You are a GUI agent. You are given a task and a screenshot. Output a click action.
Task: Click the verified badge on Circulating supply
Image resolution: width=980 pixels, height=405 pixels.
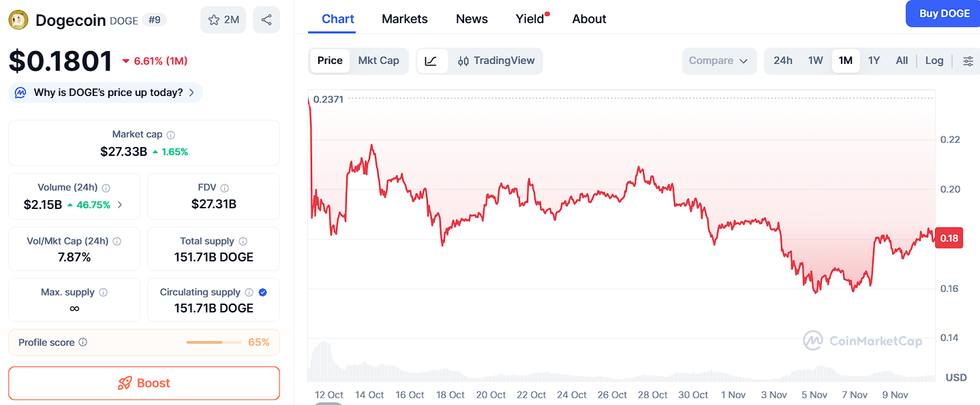[261, 291]
